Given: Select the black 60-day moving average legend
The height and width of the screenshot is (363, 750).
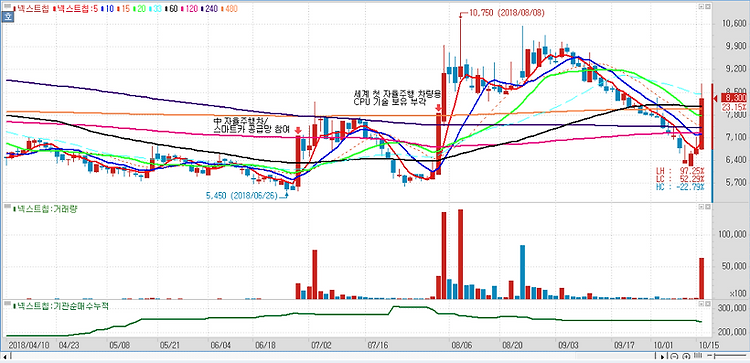Looking at the screenshot, I should (172, 9).
